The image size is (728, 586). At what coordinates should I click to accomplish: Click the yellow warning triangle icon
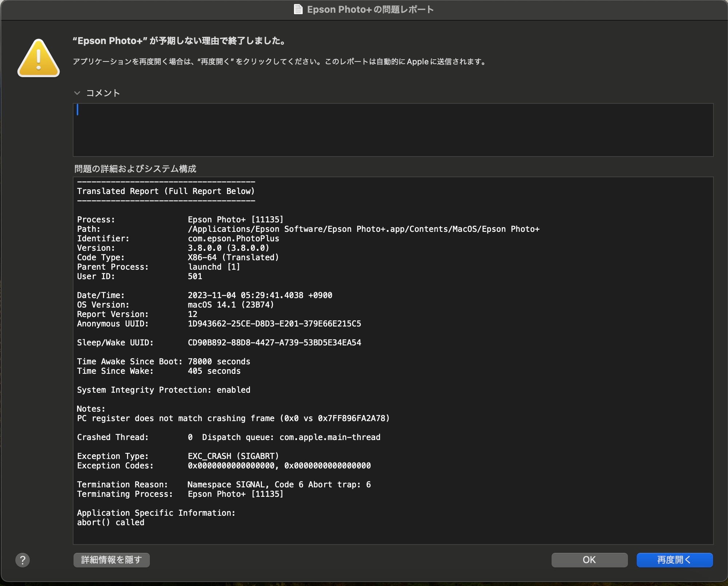(x=39, y=59)
